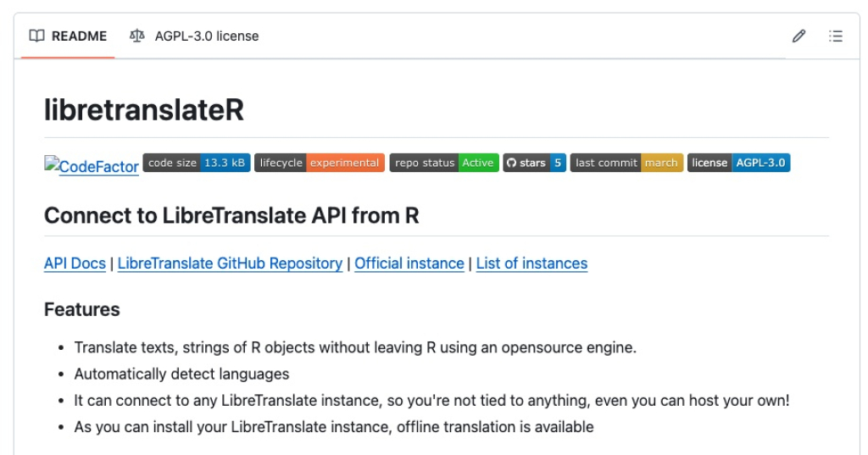
Task: Open LibreTranslate GitHub Repository link
Action: [230, 264]
